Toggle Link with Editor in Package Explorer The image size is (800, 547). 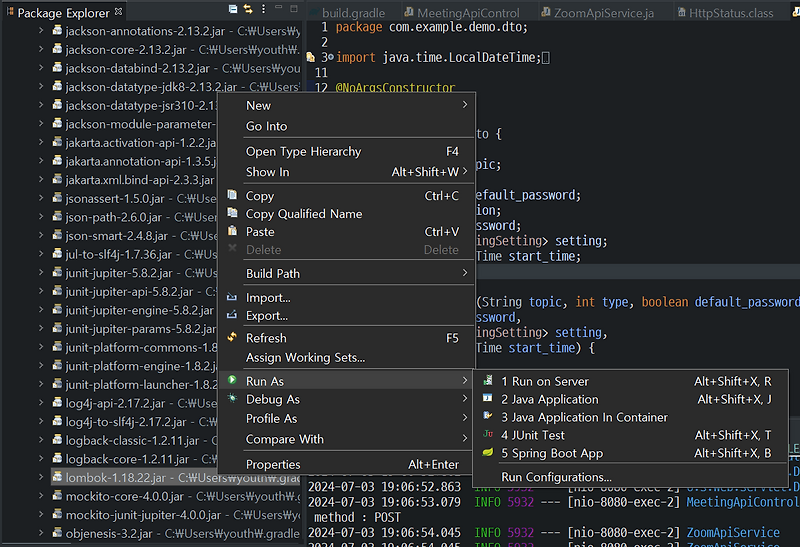(247, 9)
